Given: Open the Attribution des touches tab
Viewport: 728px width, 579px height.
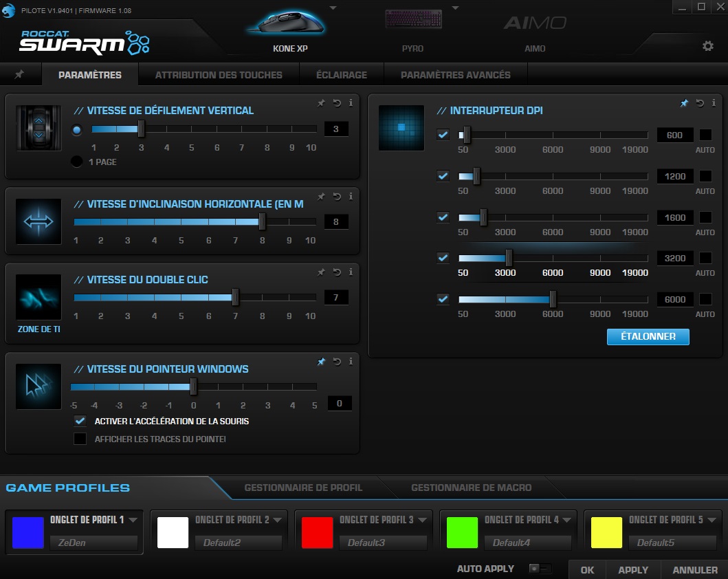Looking at the screenshot, I should click(x=219, y=74).
